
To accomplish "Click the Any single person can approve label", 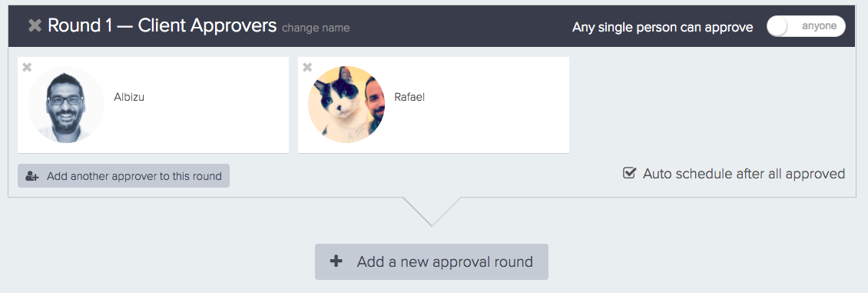I will click(663, 27).
